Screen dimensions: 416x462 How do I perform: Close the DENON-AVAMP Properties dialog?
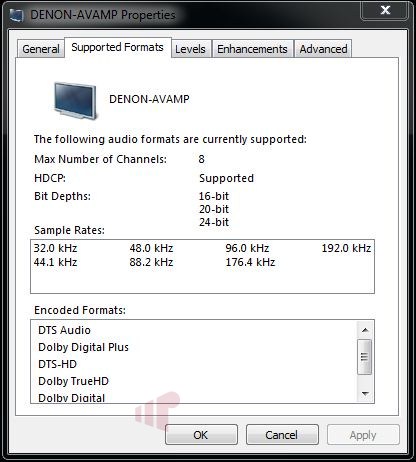click(385, 10)
